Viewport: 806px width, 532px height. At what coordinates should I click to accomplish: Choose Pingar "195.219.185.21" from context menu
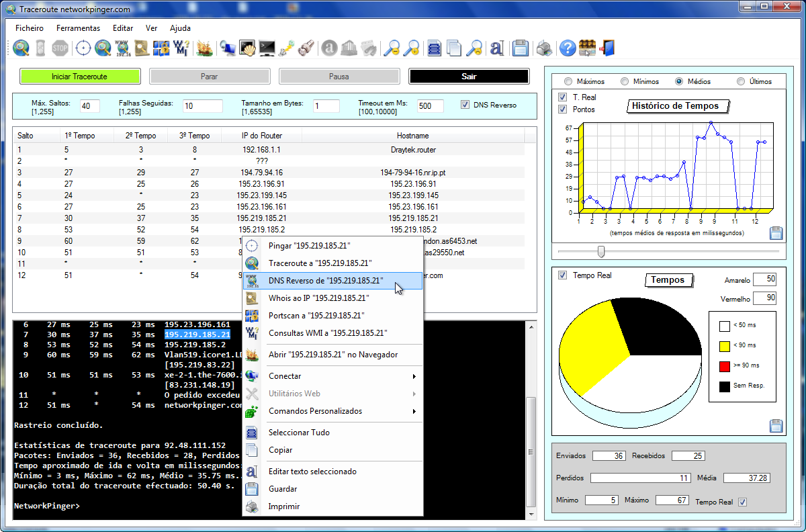click(x=332, y=246)
